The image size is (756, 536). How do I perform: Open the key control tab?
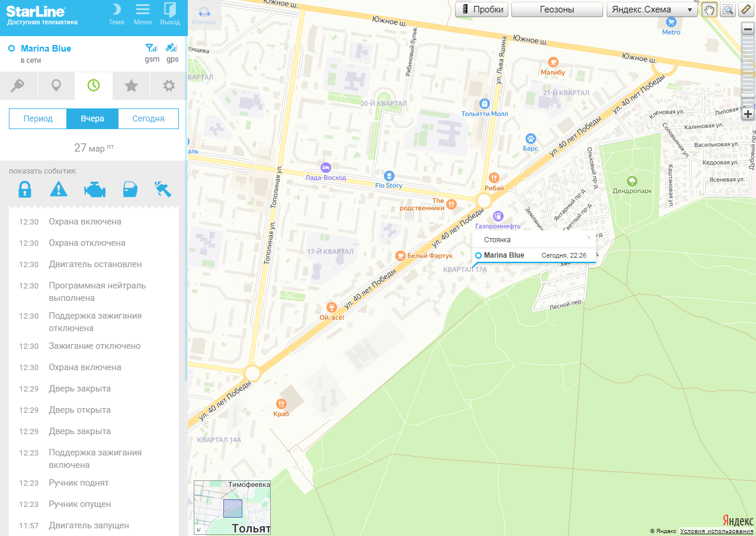tap(18, 86)
